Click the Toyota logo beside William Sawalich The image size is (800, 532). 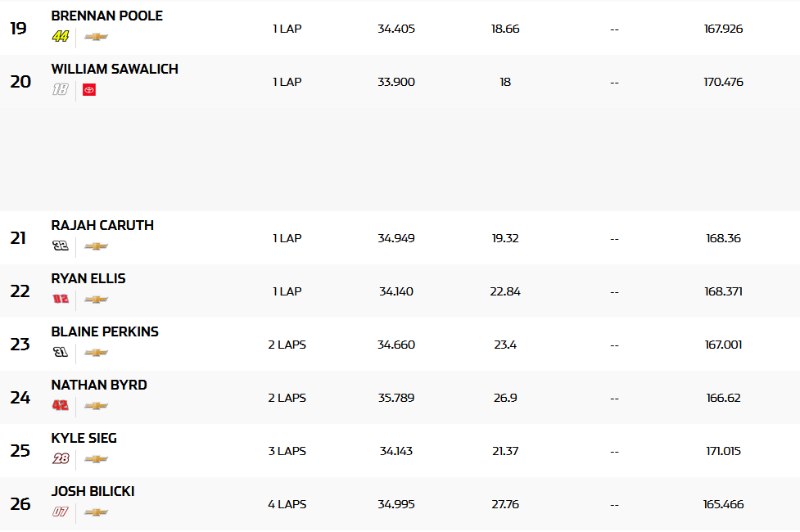89,90
